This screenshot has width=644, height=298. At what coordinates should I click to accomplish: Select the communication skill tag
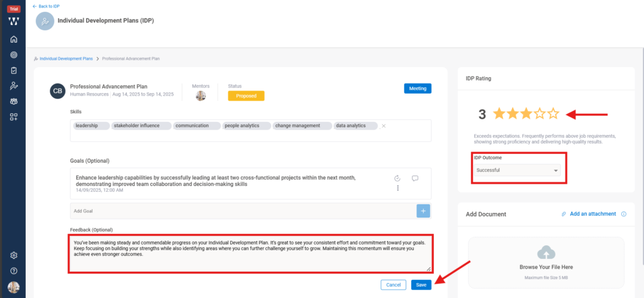(x=196, y=126)
